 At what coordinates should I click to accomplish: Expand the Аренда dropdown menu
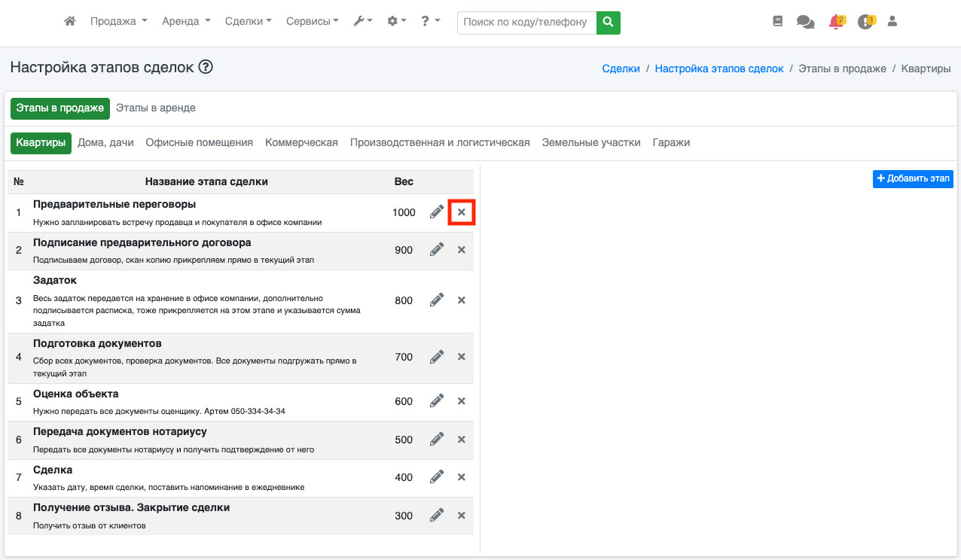pos(186,22)
